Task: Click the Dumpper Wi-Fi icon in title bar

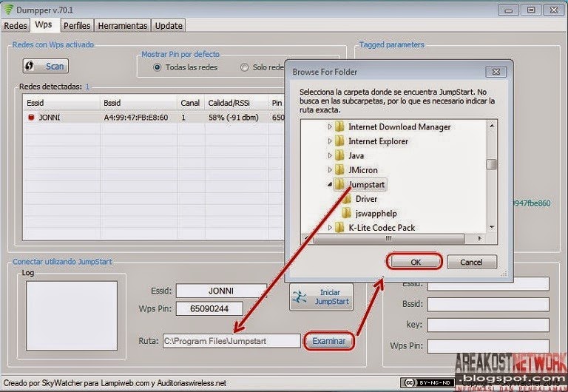Action: 9,10
